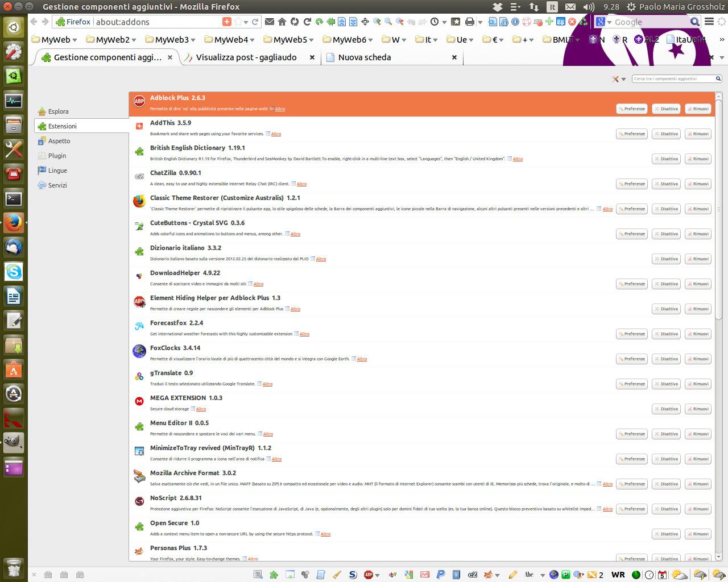Image resolution: width=728 pixels, height=582 pixels.
Task: Disable NoScript with its Disattiva button
Action: point(666,509)
